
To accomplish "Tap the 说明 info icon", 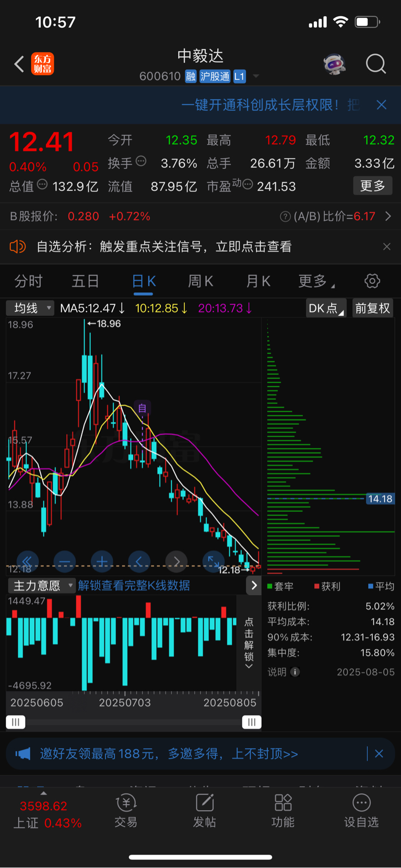I will tap(295, 672).
